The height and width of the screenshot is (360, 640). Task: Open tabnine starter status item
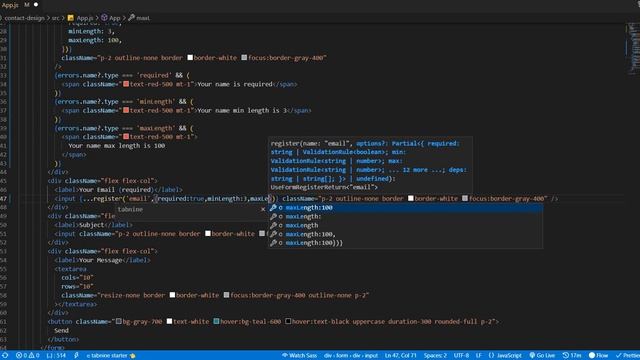111,356
